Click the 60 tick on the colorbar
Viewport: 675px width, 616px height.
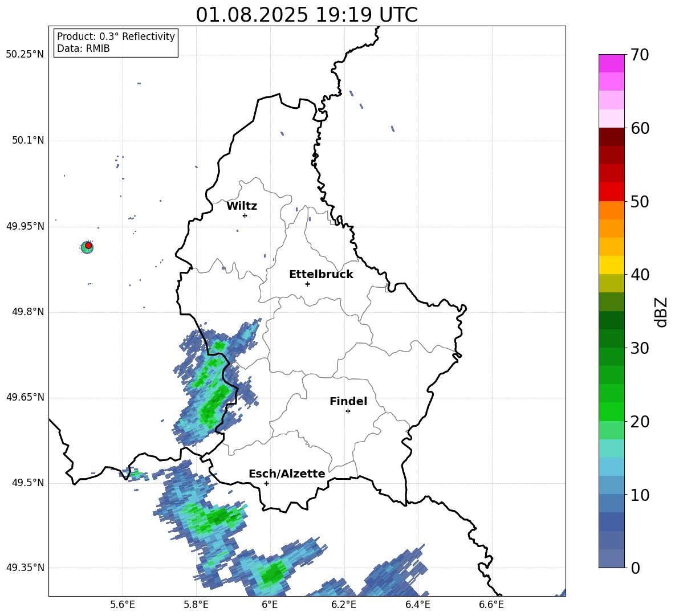pyautogui.click(x=640, y=128)
